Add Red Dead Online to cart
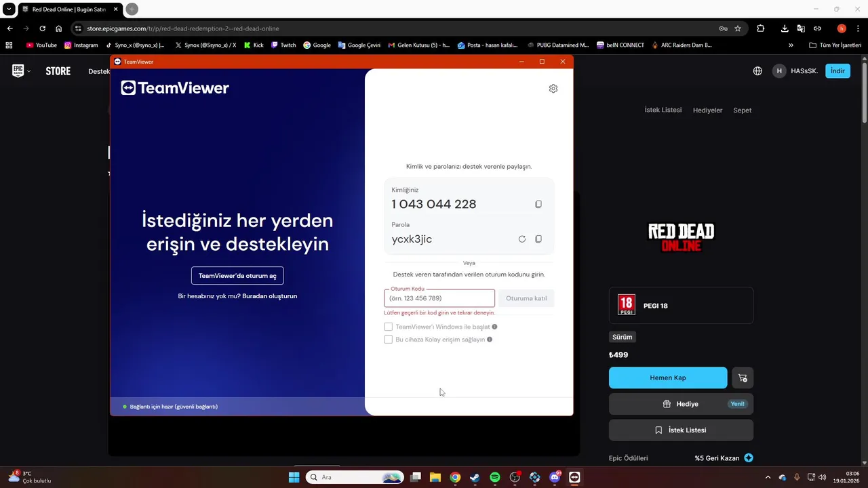Viewport: 868px width, 488px height. (743, 378)
